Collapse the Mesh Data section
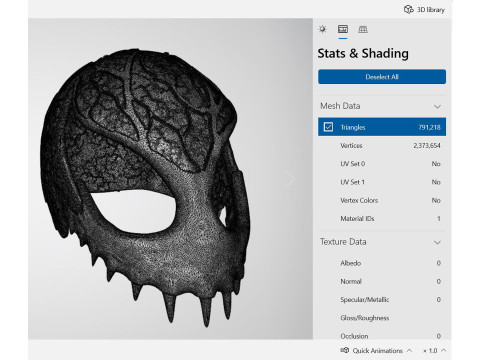 tap(437, 106)
